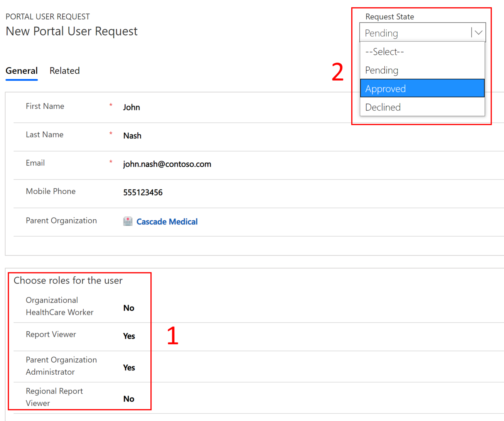Choose Pending from the dropdown list
This screenshot has height=421, width=504.
point(422,70)
